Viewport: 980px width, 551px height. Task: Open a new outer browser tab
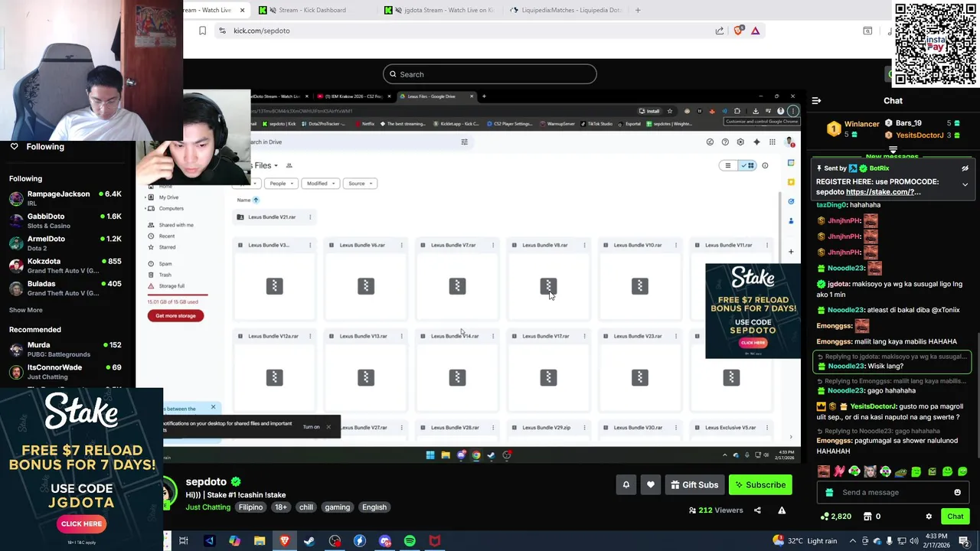click(x=638, y=10)
